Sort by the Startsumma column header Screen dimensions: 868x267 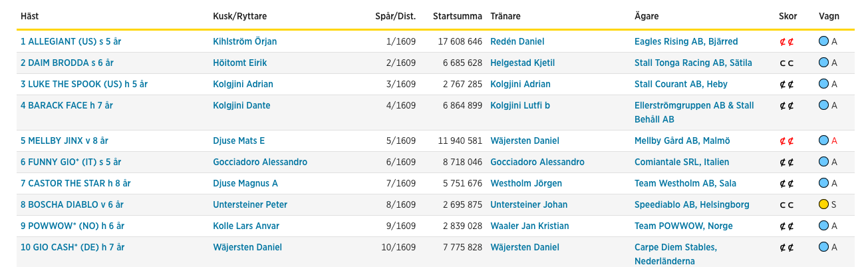coord(457,16)
